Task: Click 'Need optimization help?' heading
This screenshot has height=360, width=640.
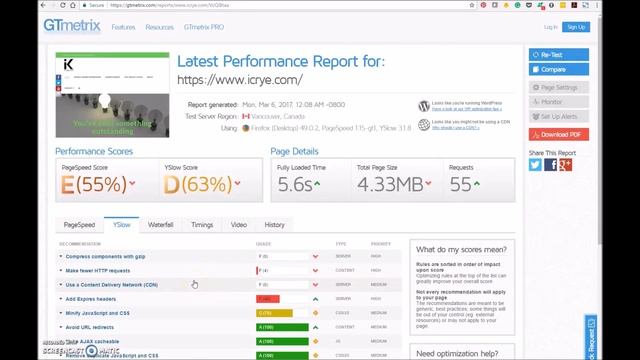Action: pyautogui.click(x=457, y=354)
